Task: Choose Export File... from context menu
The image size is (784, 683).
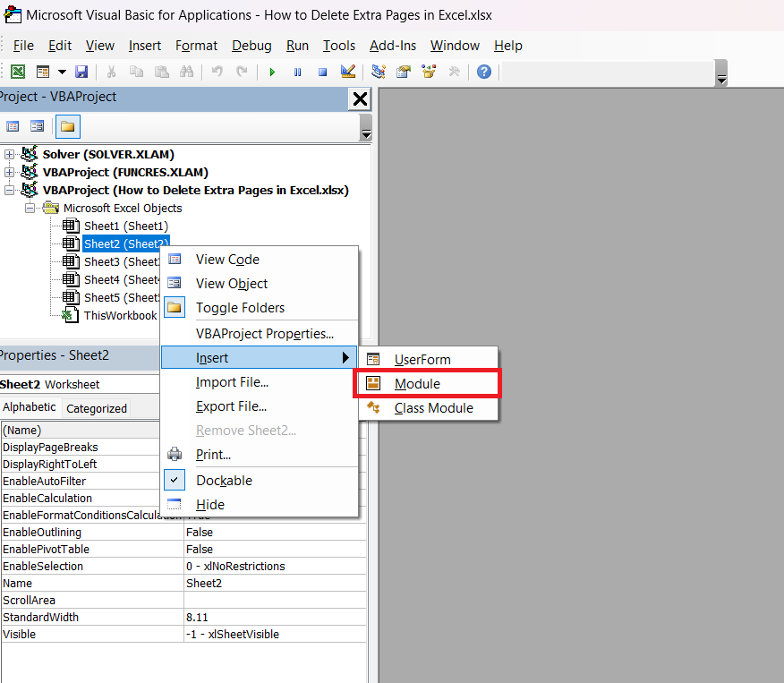Action: tap(260, 406)
